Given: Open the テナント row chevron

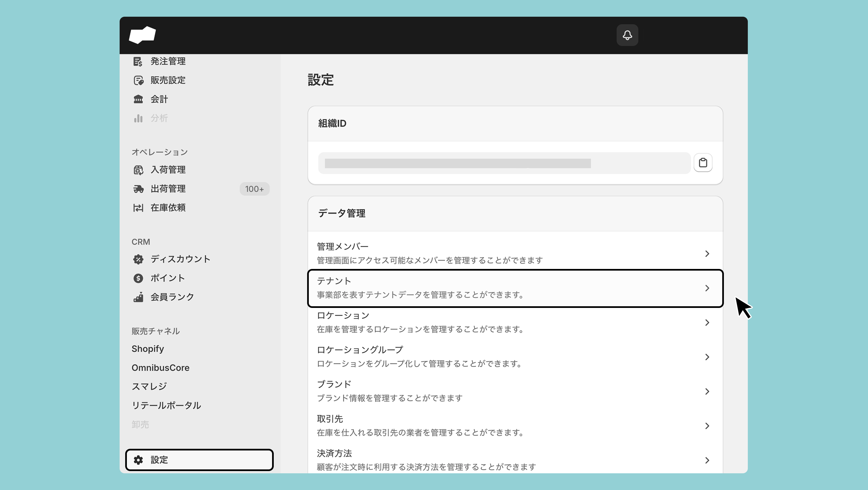Looking at the screenshot, I should pos(707,288).
